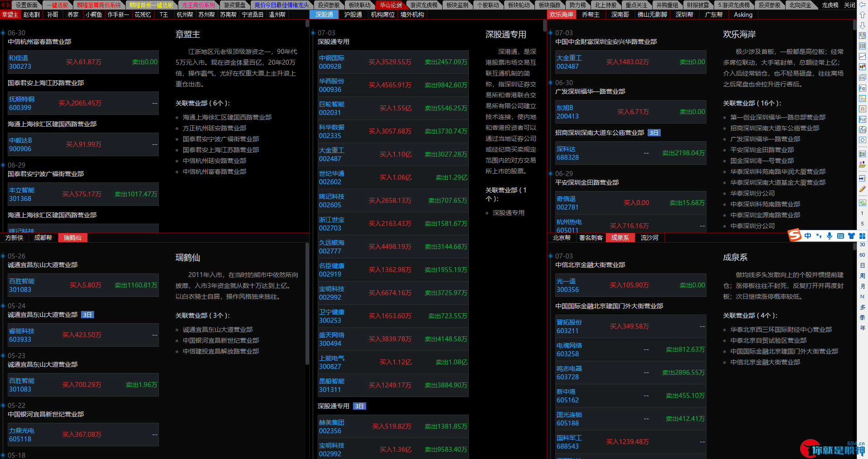Open stock 和佳退 300273
868x459 pixels.
click(83, 62)
